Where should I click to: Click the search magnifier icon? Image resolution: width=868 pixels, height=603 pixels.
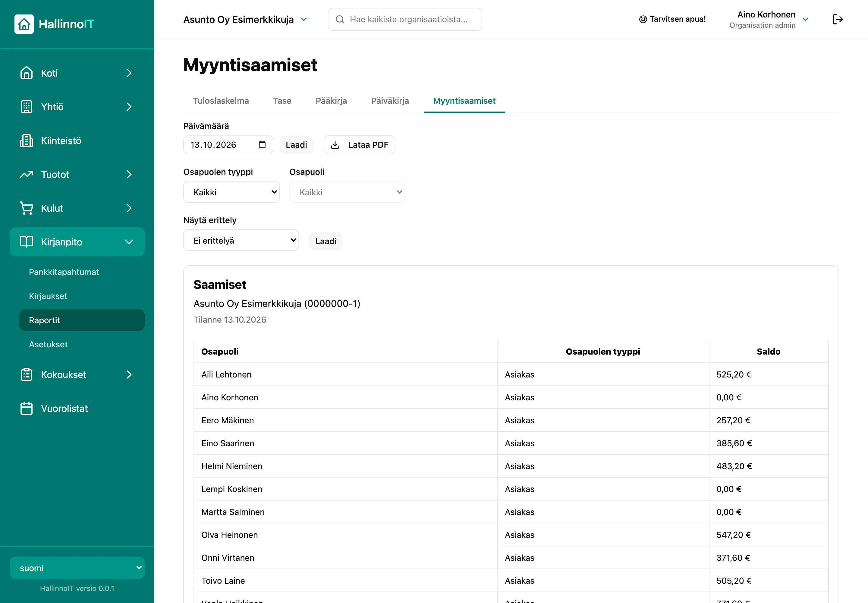(x=340, y=19)
